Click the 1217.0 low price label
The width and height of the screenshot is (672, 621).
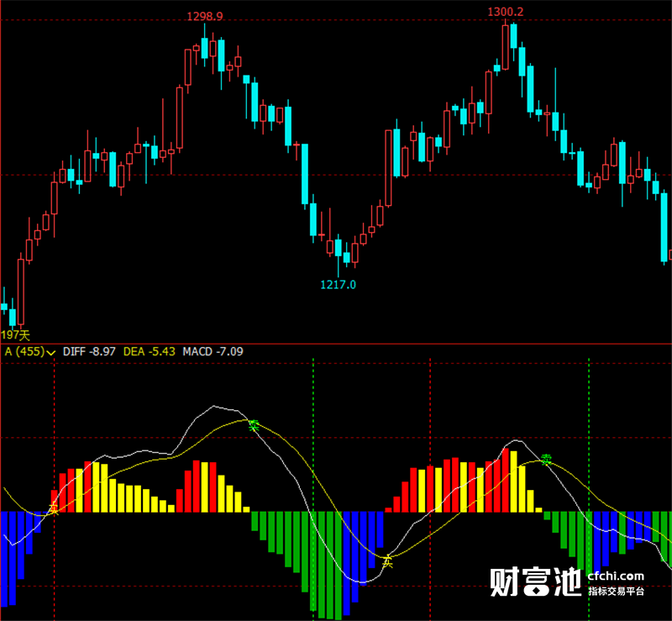tap(339, 284)
